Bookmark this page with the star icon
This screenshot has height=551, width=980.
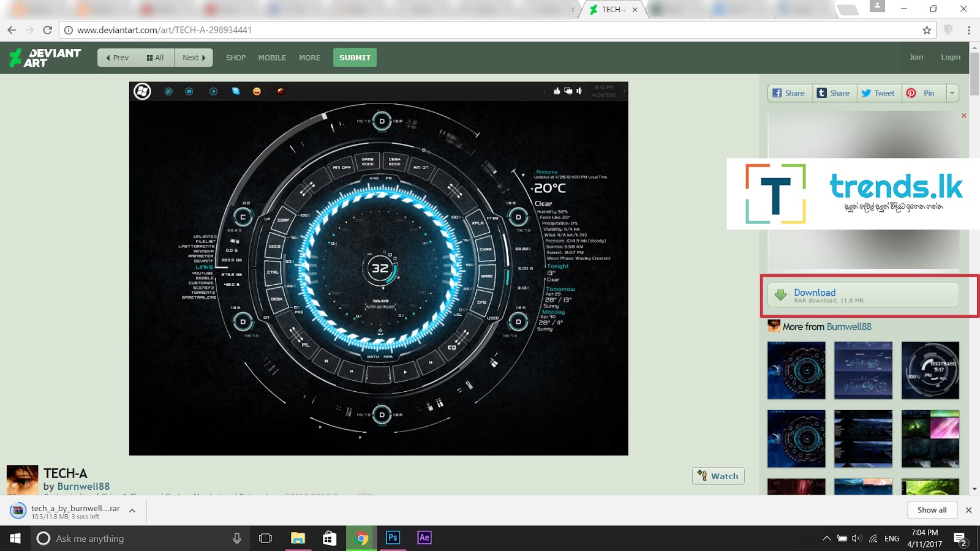click(x=927, y=30)
